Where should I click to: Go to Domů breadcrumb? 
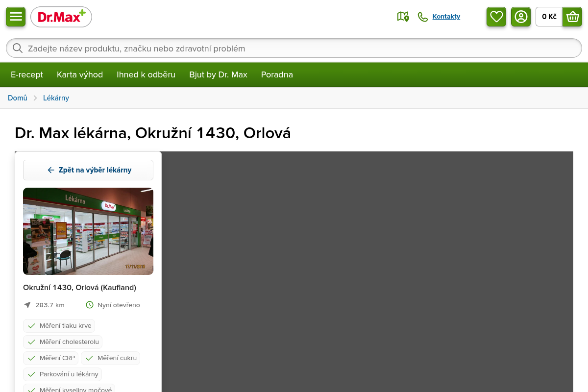(18, 98)
